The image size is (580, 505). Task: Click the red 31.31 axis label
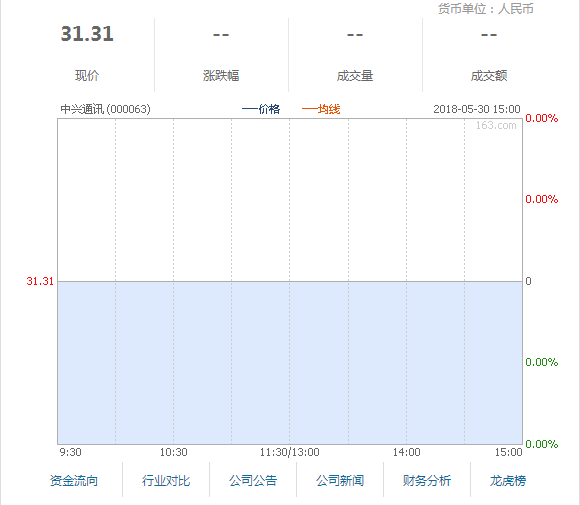(40, 281)
